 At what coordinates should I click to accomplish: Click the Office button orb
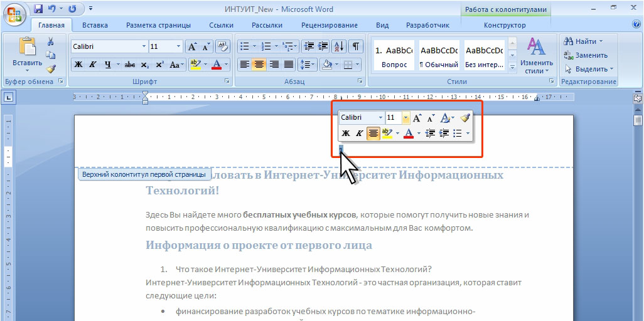tap(14, 14)
